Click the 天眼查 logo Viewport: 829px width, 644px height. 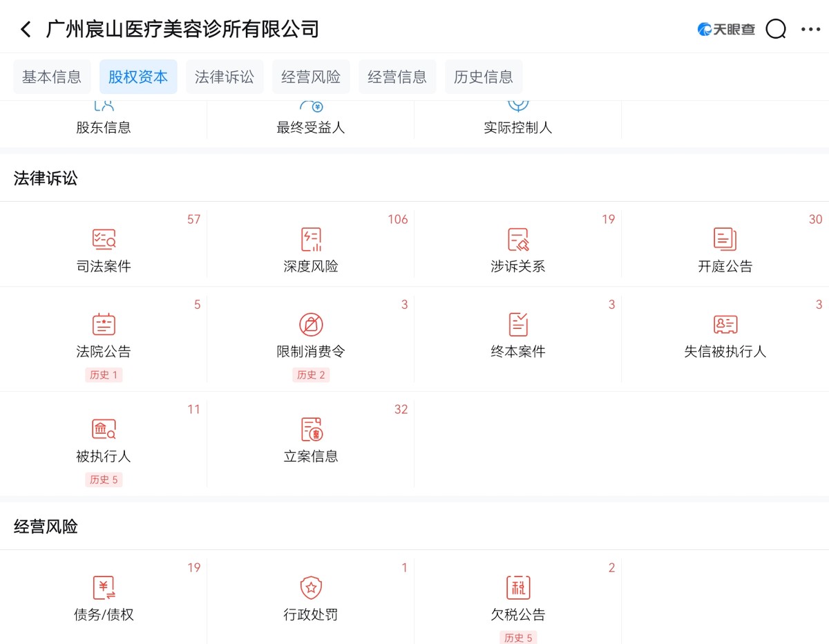pos(726,29)
